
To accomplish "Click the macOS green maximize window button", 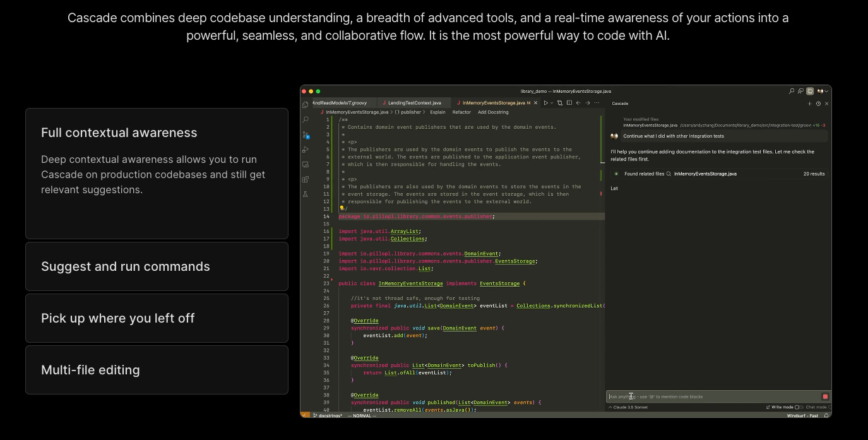I will [318, 91].
